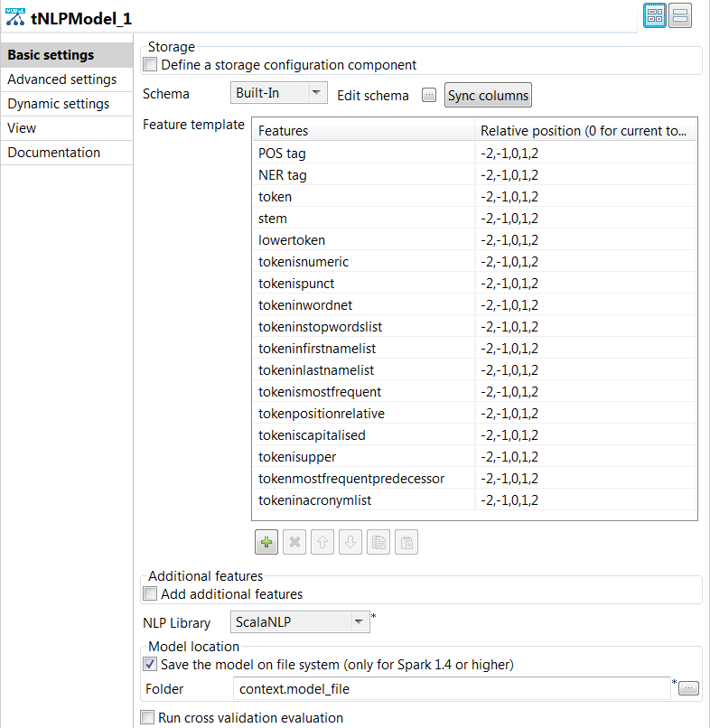Image resolution: width=710 pixels, height=728 pixels.
Task: Open the Schema Built-In dropdown
Action: [x=278, y=93]
